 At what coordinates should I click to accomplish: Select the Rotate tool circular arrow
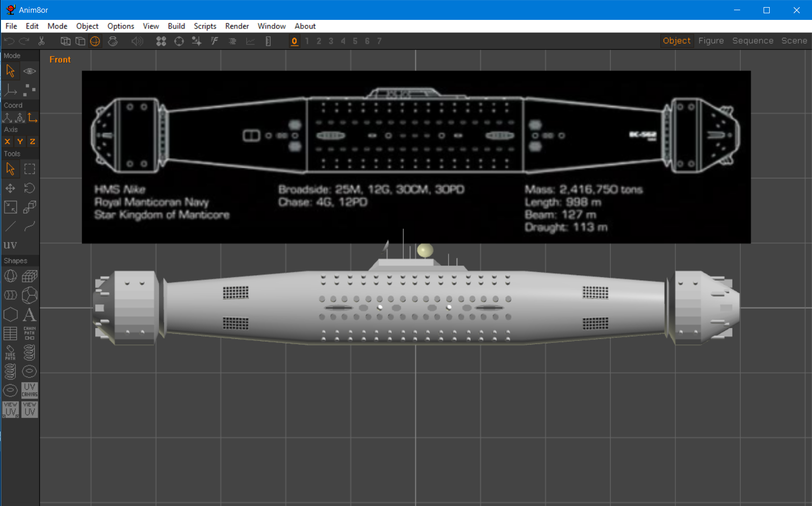(x=30, y=189)
